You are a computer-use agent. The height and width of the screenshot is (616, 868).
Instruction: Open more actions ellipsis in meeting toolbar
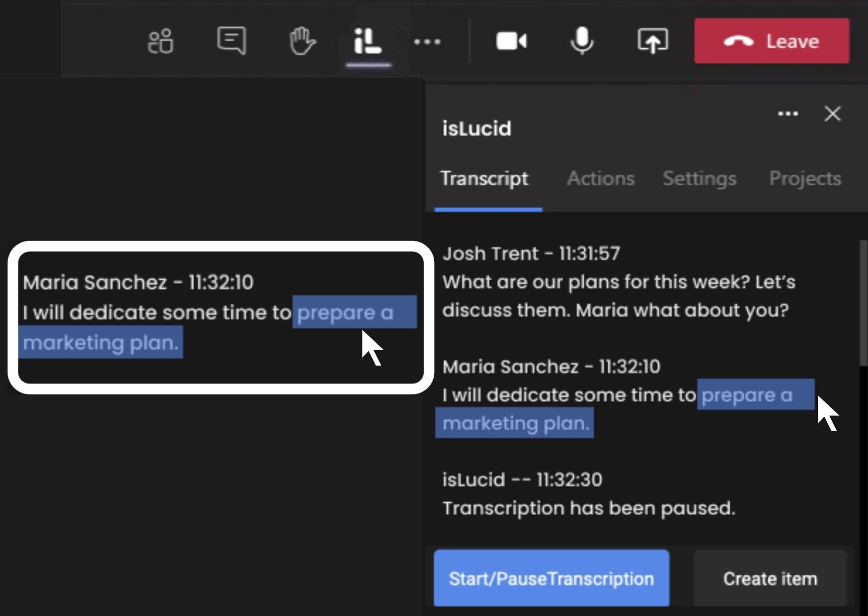coord(427,42)
